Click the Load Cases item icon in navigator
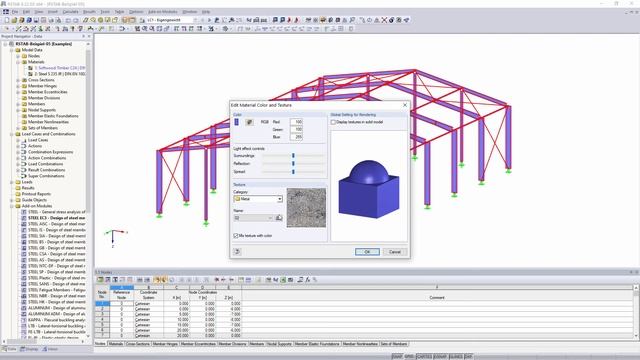640x360 pixels. coord(24,140)
